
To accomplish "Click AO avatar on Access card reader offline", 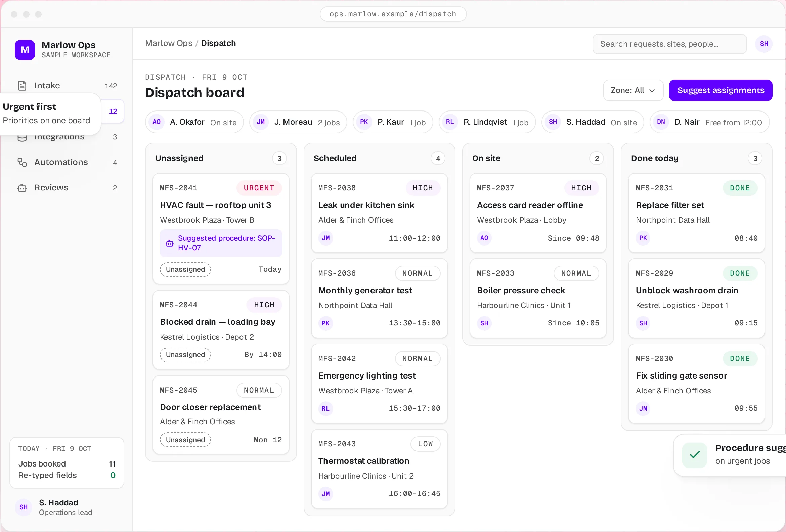I will tap(484, 238).
